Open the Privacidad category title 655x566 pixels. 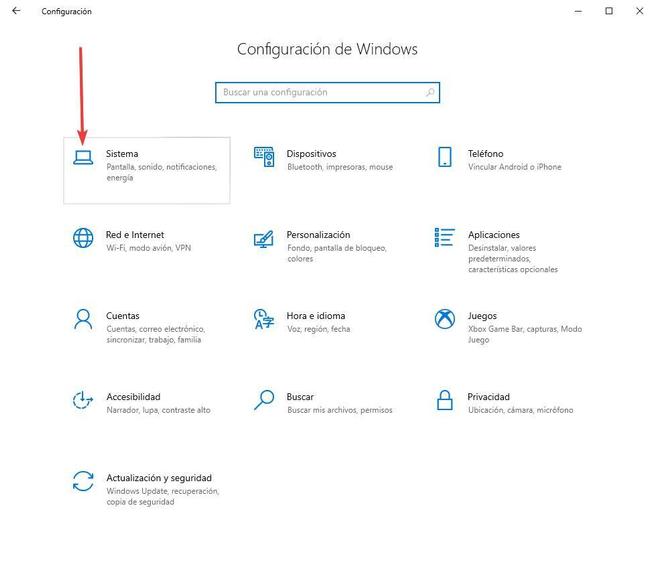(488, 397)
